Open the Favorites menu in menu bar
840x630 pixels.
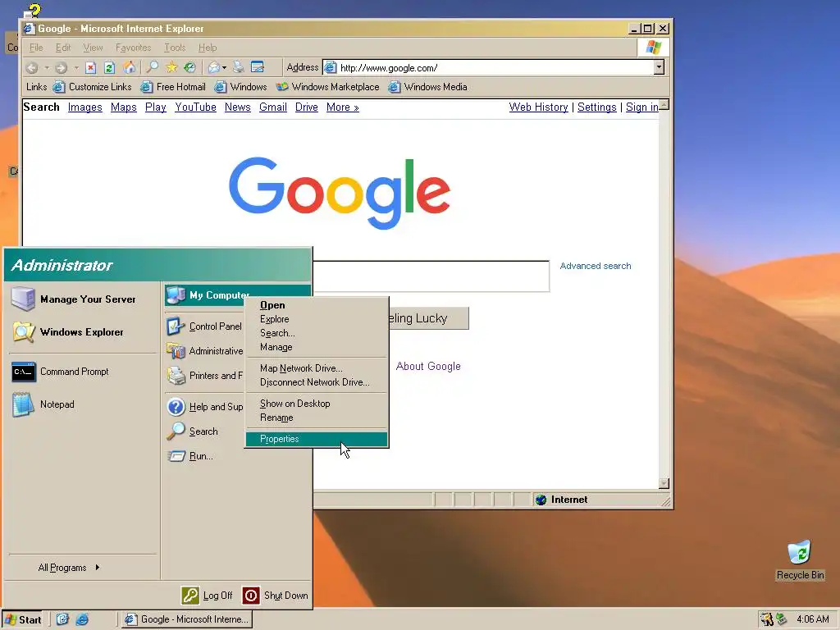pyautogui.click(x=134, y=48)
